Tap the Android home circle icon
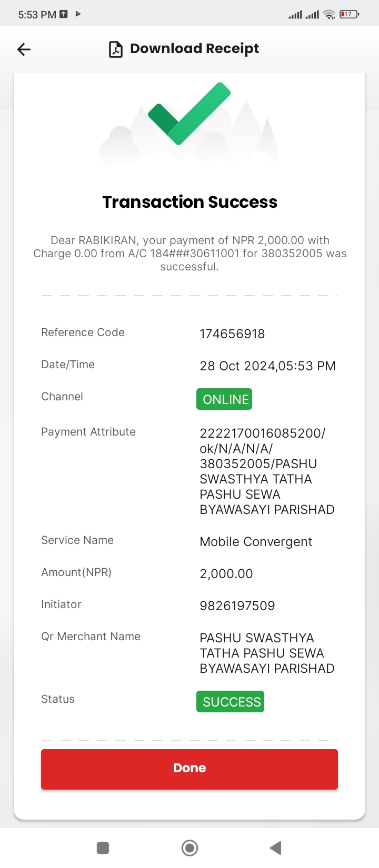Image resolution: width=379 pixels, height=868 pixels. point(189,847)
